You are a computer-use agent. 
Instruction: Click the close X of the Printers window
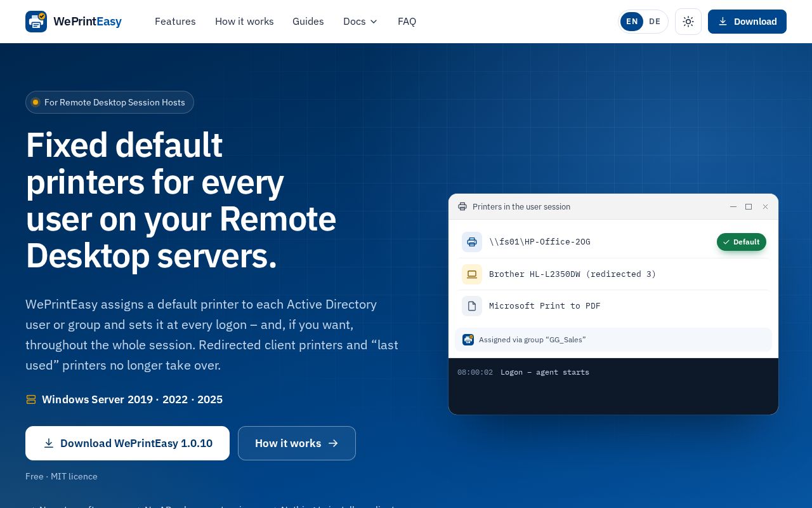pos(765,207)
